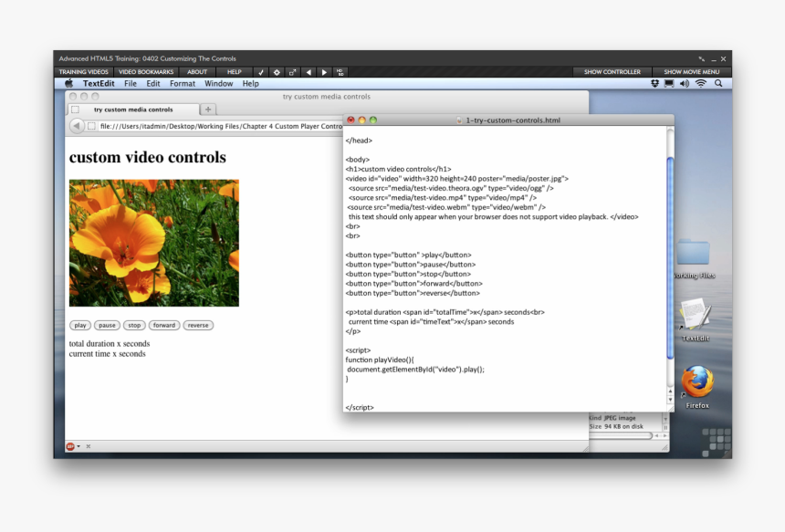Click the resize window icon in the player toolbar
785x532 pixels.
point(292,72)
